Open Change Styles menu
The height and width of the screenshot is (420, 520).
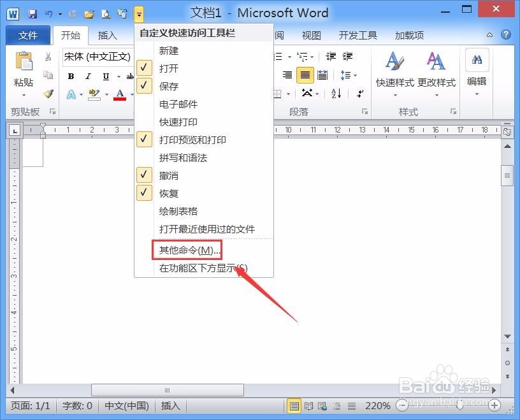point(437,74)
